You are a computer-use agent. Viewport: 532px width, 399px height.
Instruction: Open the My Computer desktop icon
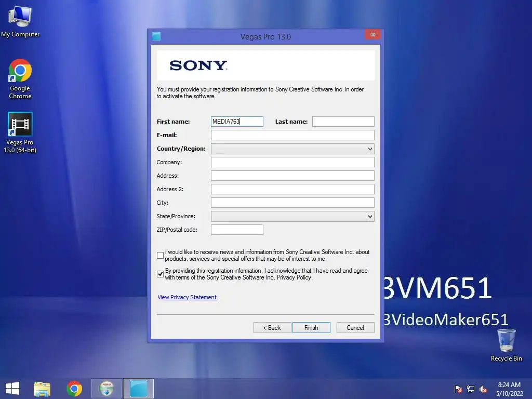point(20,21)
